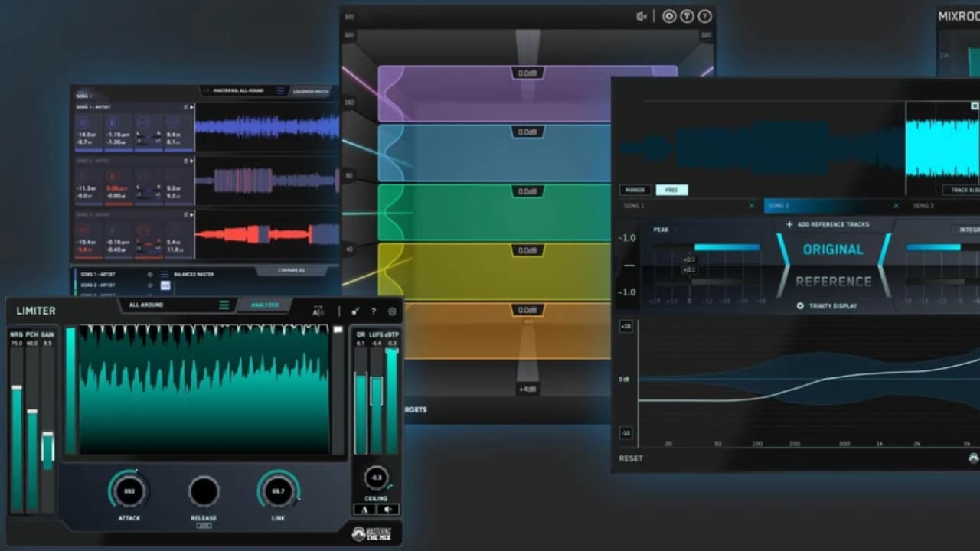The height and width of the screenshot is (551, 980).
Task: Click the RELEASE knob in Limiter
Action: [x=204, y=491]
